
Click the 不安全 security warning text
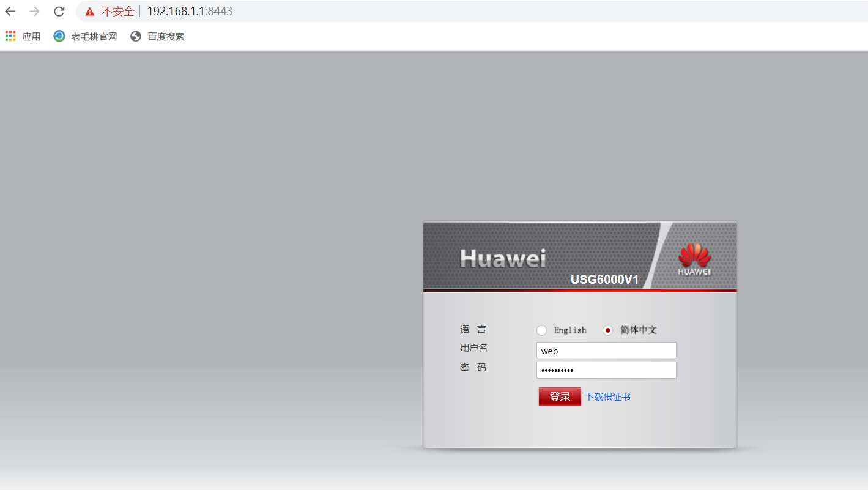[117, 11]
